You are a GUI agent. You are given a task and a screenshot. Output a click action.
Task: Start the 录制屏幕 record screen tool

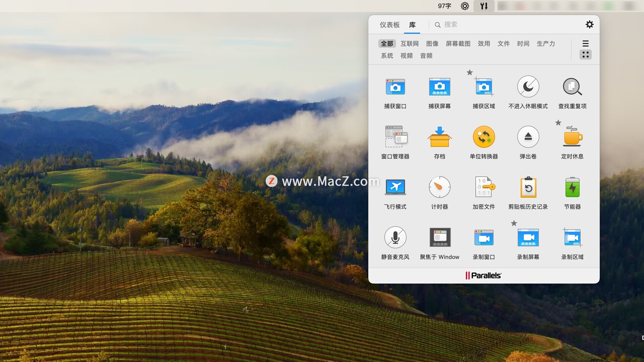pyautogui.click(x=528, y=244)
